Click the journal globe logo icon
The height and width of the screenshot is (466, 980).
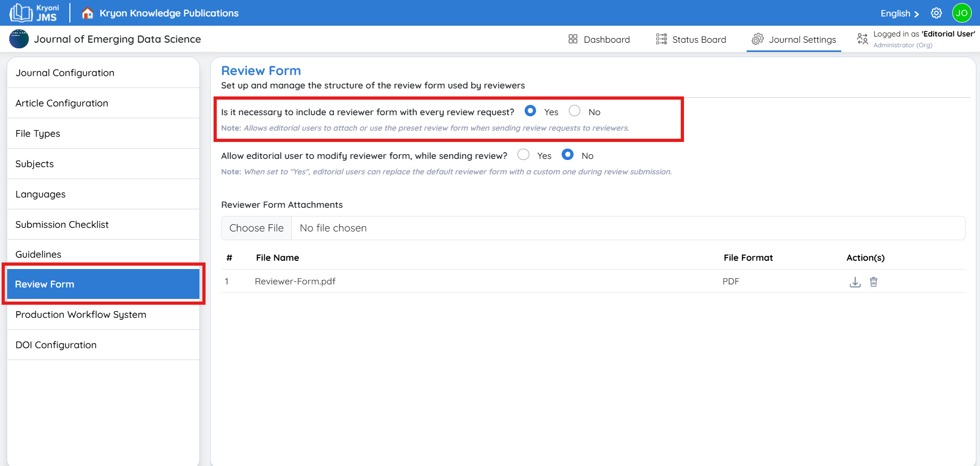pyautogui.click(x=19, y=39)
